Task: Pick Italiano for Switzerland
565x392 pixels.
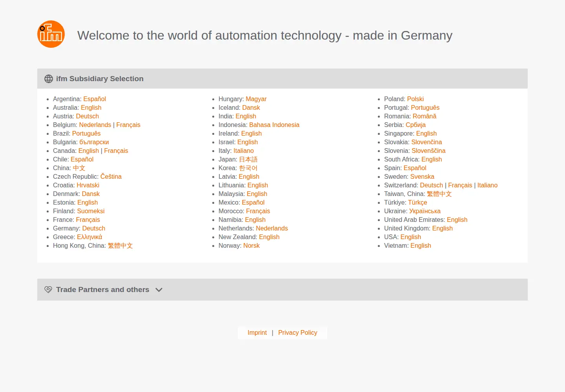Action: click(487, 185)
